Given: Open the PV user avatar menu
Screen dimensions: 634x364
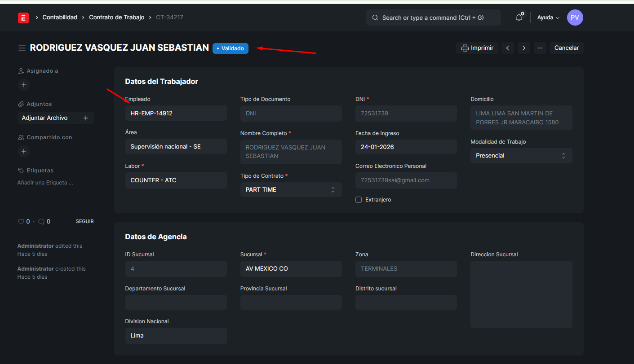Looking at the screenshot, I should point(575,18).
